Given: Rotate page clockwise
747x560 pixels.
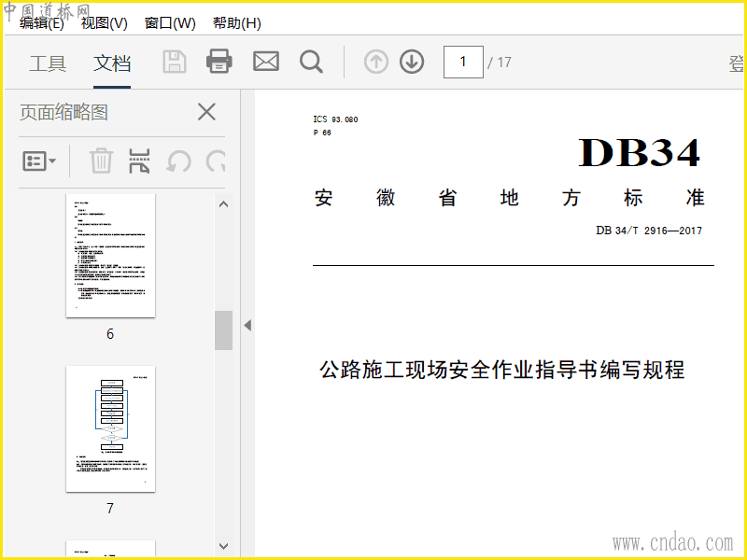Looking at the screenshot, I should pos(216,161).
